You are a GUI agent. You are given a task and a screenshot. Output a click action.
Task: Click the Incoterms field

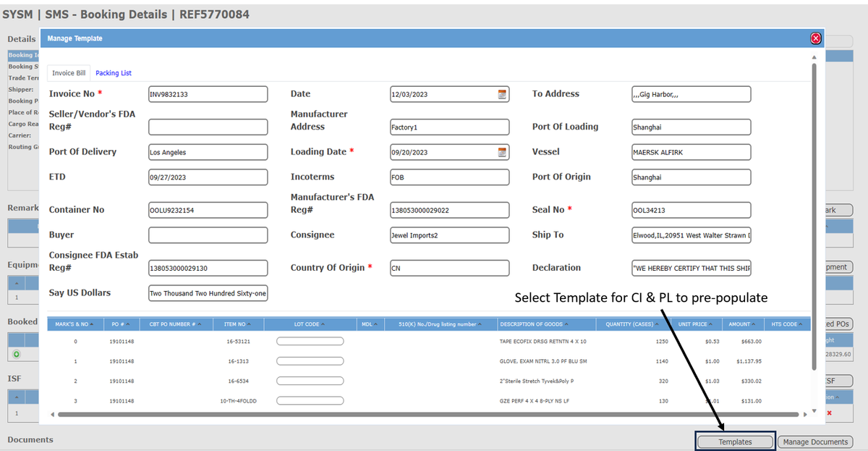pos(450,177)
